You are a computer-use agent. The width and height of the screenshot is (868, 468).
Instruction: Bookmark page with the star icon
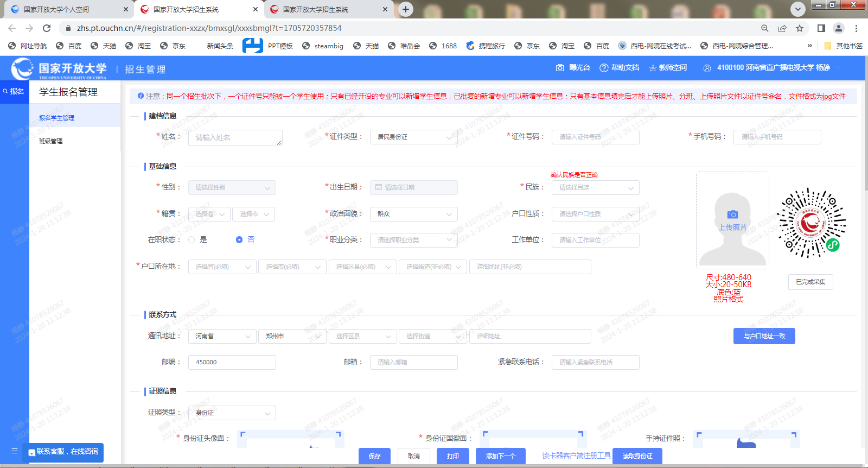tap(800, 28)
